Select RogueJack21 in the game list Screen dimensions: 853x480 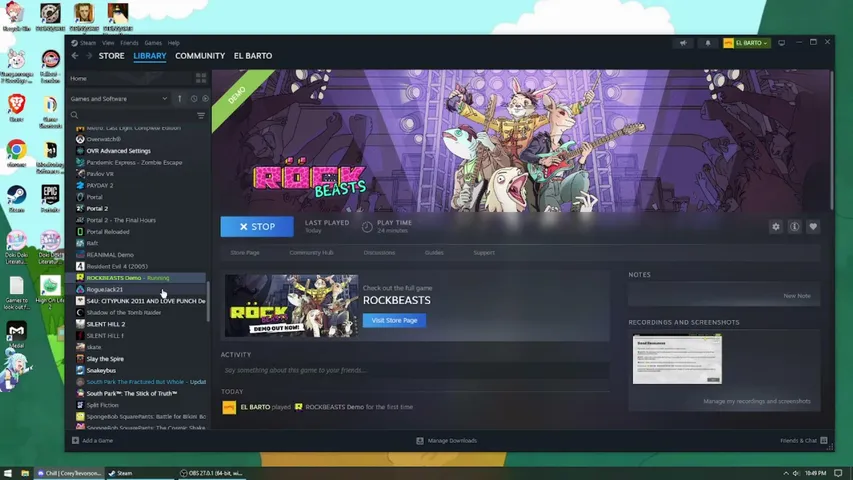tap(104, 290)
